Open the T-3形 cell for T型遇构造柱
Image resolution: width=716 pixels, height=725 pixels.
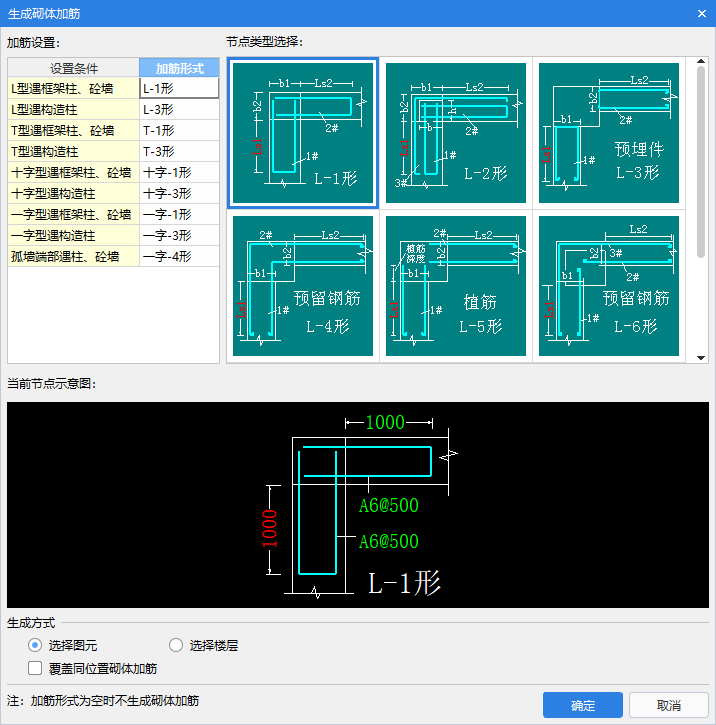click(179, 151)
